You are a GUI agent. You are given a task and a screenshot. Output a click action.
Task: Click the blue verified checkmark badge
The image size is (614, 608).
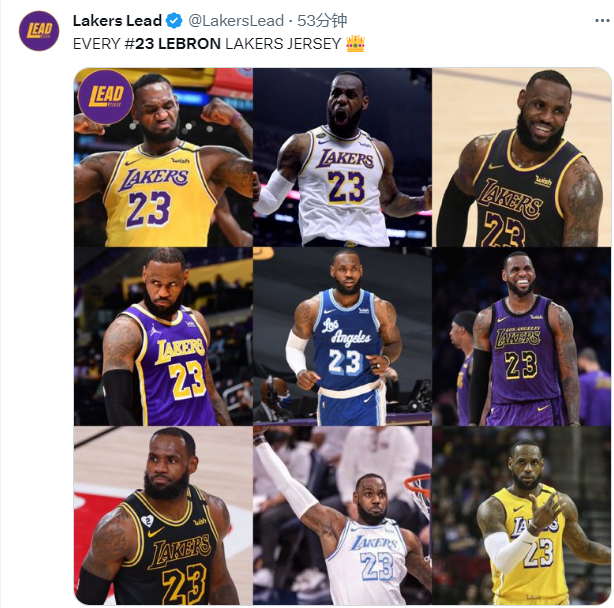click(173, 21)
